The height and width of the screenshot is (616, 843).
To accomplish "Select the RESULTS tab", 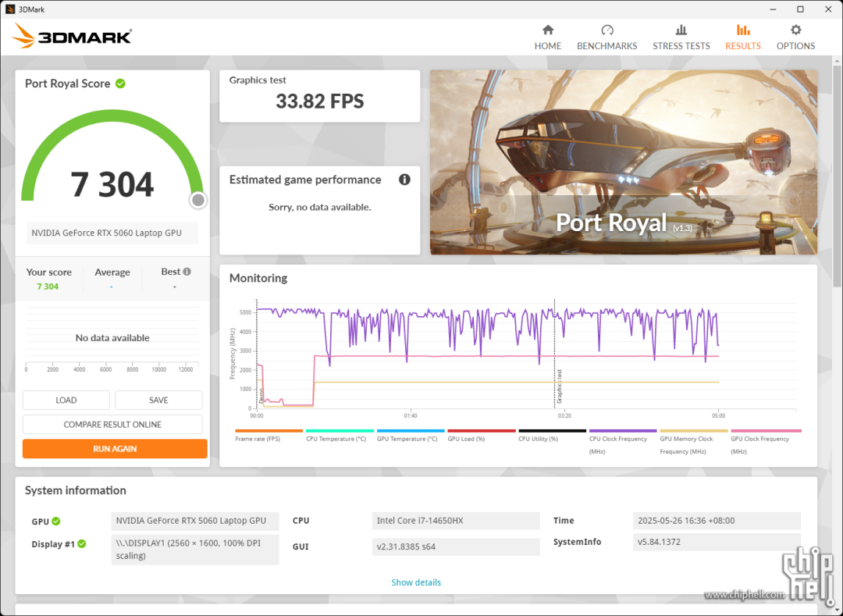I will [743, 37].
